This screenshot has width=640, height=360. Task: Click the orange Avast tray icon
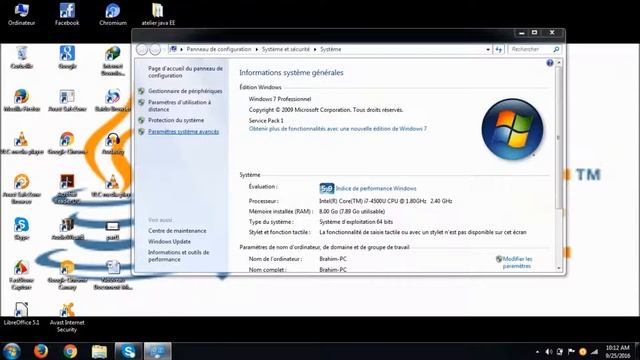coord(583,351)
